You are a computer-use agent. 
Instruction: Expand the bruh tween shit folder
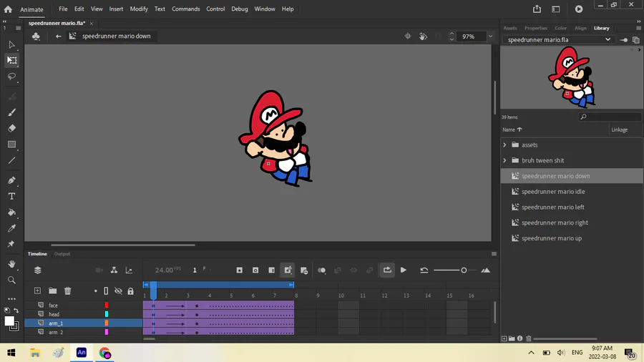(504, 160)
